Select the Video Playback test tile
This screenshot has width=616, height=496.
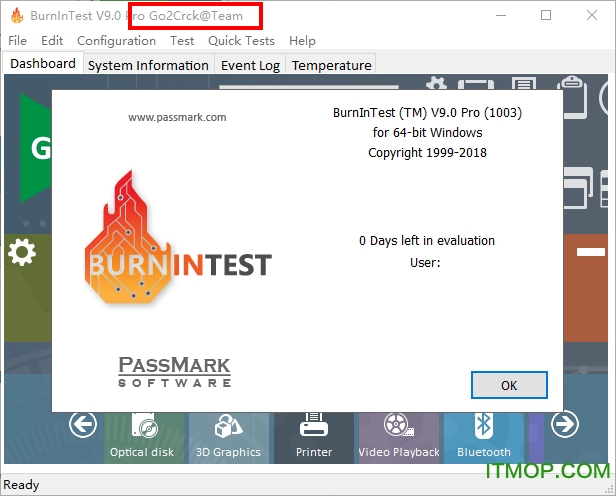399,437
